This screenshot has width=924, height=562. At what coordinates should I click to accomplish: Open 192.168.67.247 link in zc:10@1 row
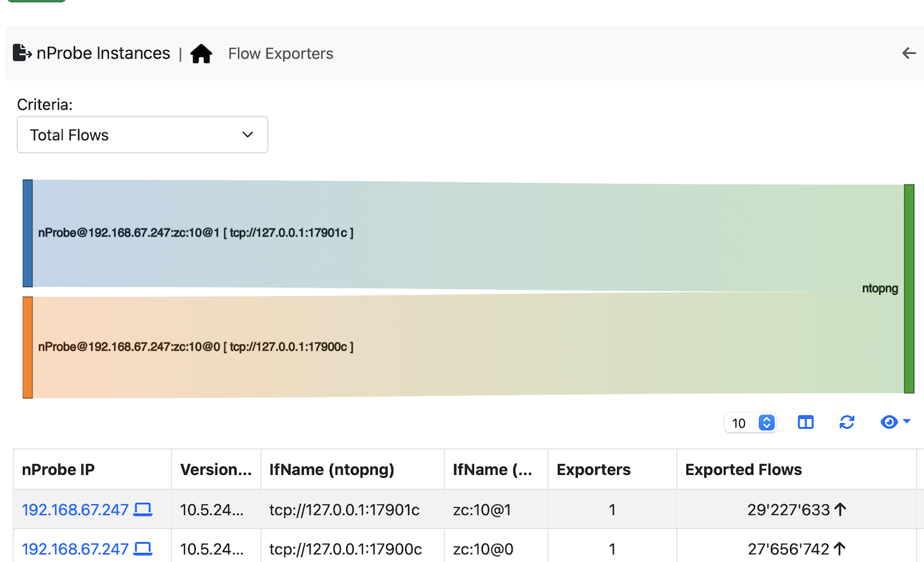click(75, 509)
